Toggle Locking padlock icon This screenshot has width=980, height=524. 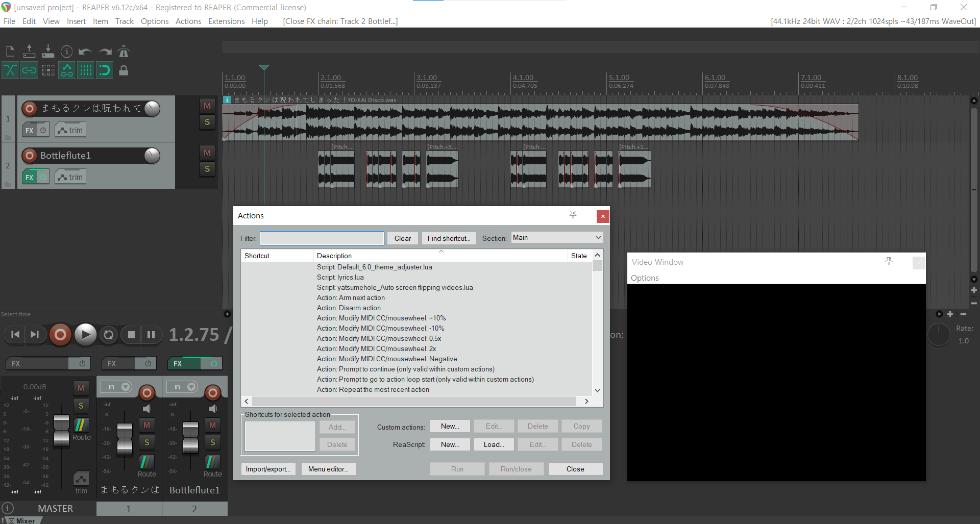(x=124, y=70)
